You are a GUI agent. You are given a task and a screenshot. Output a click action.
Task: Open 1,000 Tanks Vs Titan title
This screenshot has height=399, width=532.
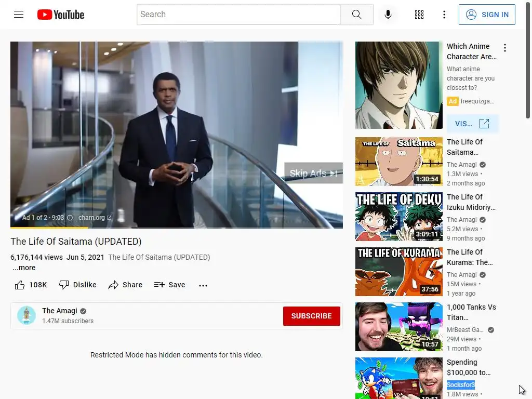[471, 312]
